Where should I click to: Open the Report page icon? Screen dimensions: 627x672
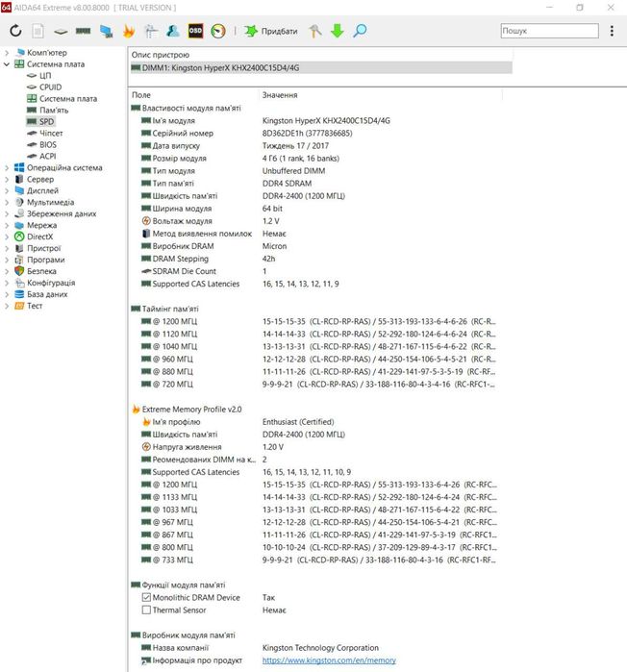(x=38, y=31)
